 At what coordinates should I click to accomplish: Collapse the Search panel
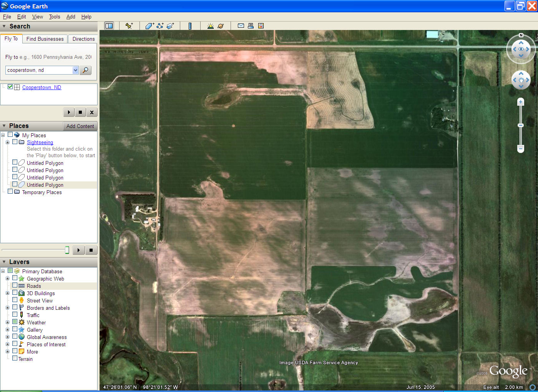pos(4,27)
